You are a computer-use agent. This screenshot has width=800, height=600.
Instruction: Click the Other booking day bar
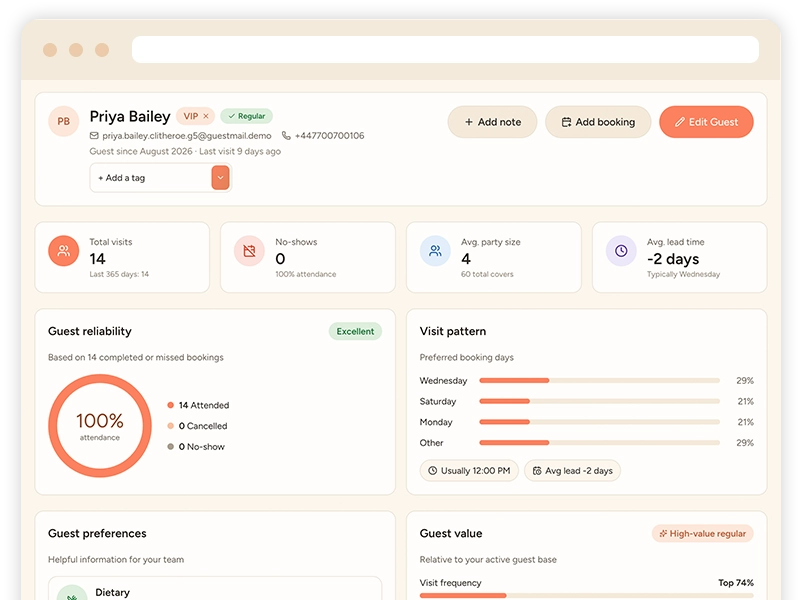[x=599, y=443]
